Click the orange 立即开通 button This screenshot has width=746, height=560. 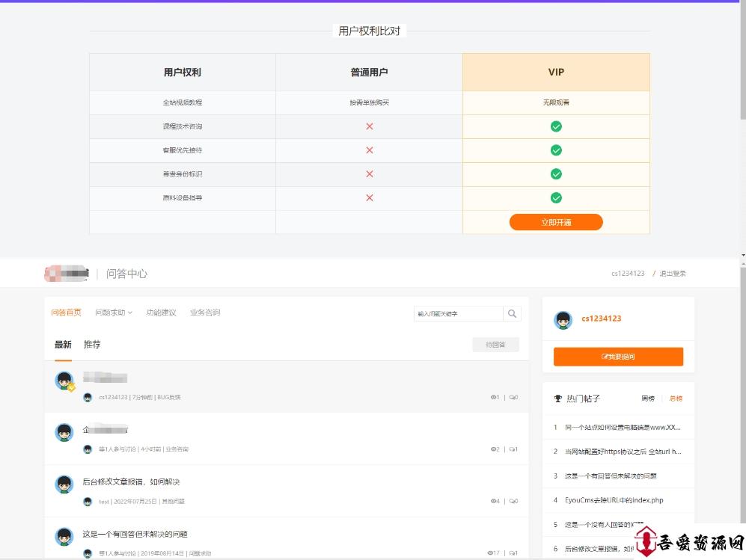click(556, 222)
